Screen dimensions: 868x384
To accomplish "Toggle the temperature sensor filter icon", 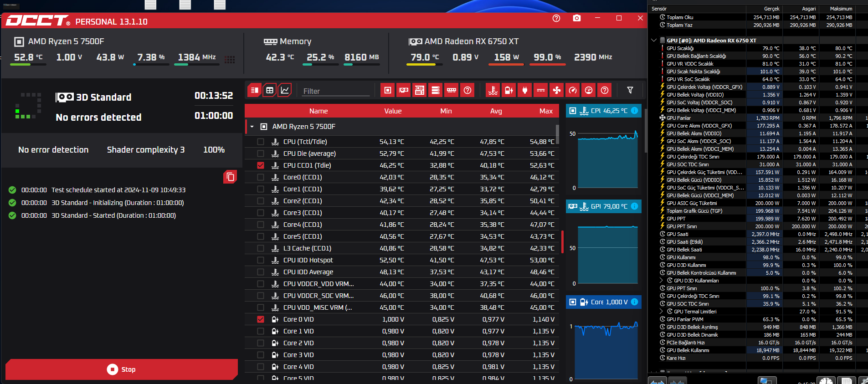I will tap(493, 90).
